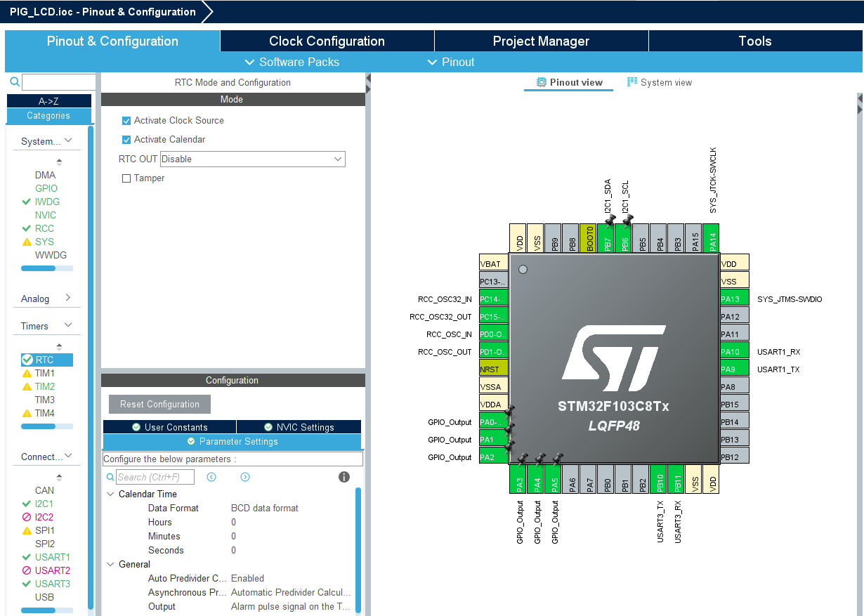Click the warning icon beside TIM1
The width and height of the screenshot is (864, 616).
pyautogui.click(x=27, y=373)
